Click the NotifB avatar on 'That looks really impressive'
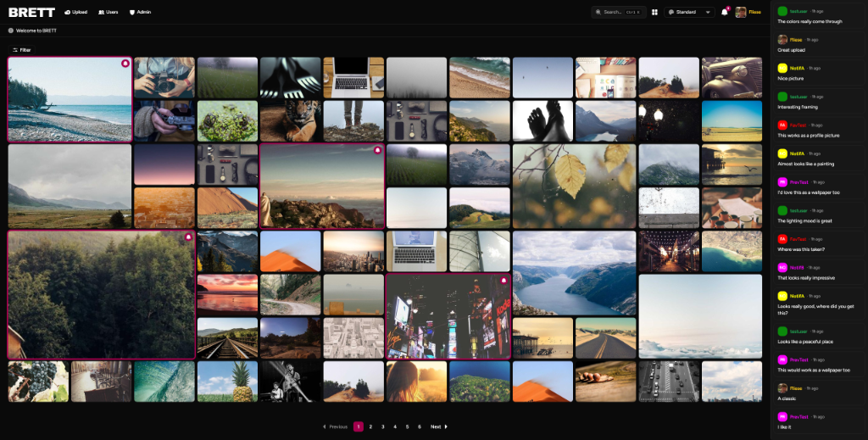This screenshot has width=868, height=440. (x=782, y=267)
